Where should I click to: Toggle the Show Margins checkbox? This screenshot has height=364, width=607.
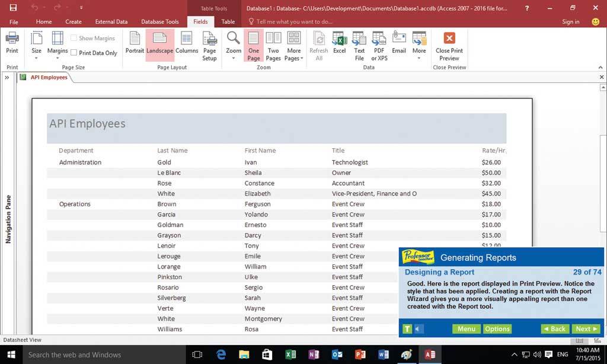click(x=74, y=38)
